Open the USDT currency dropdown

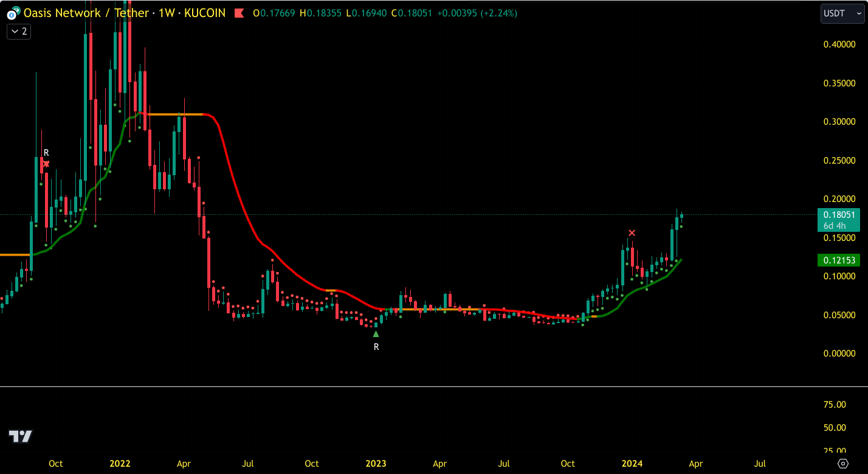pyautogui.click(x=842, y=13)
